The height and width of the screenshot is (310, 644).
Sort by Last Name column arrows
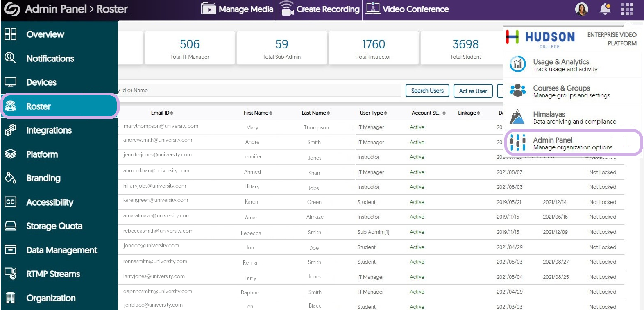(x=329, y=113)
